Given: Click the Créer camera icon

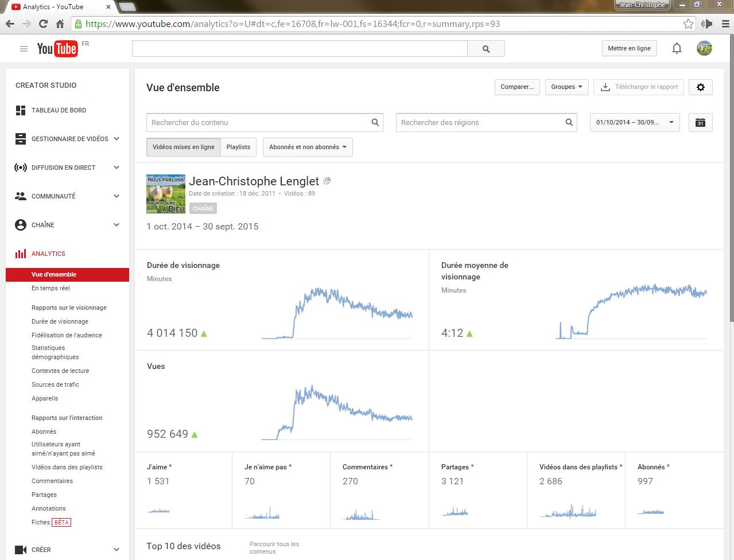Looking at the screenshot, I should coord(21,550).
